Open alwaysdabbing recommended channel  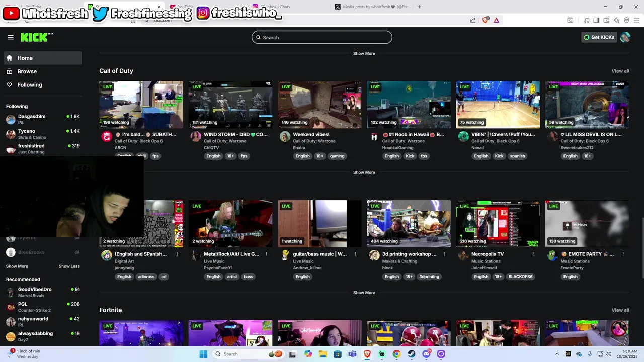[43, 336]
